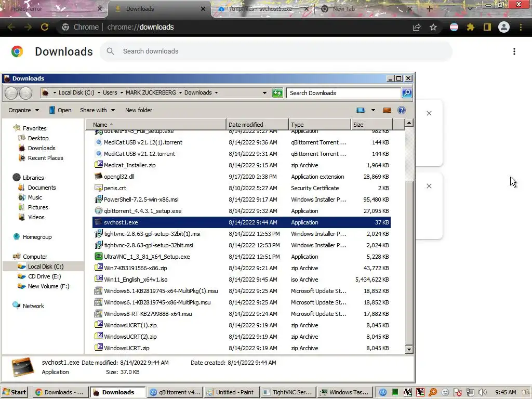Select the file Medicat_Installer.zip
The width and height of the screenshot is (532, 399).
242,165
